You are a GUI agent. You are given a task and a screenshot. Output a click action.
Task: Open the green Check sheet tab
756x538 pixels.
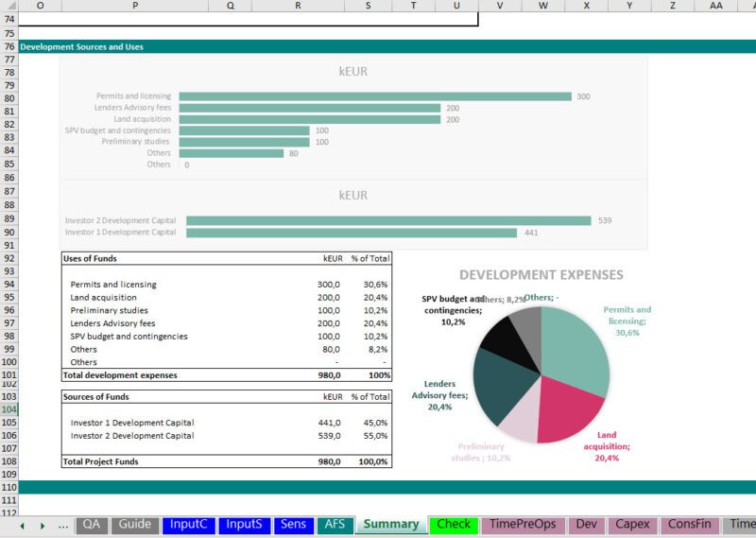pyautogui.click(x=454, y=525)
